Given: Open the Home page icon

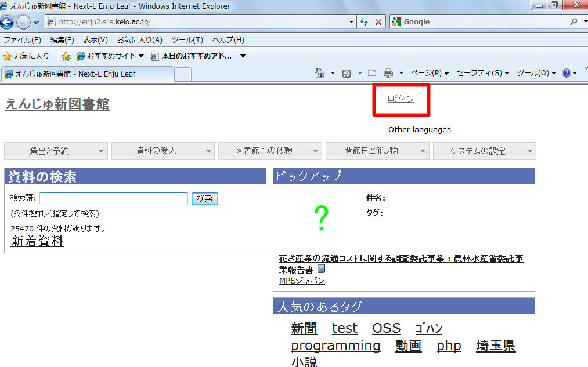Looking at the screenshot, I should 319,73.
